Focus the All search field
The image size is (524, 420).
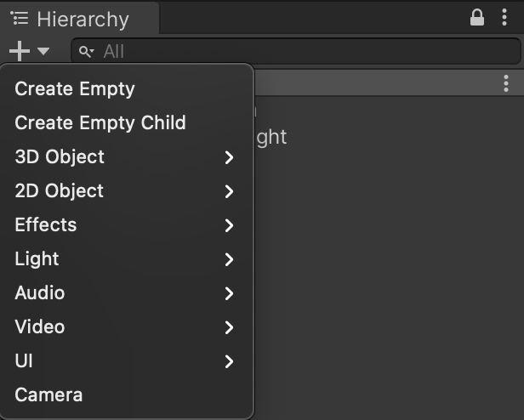[296, 51]
